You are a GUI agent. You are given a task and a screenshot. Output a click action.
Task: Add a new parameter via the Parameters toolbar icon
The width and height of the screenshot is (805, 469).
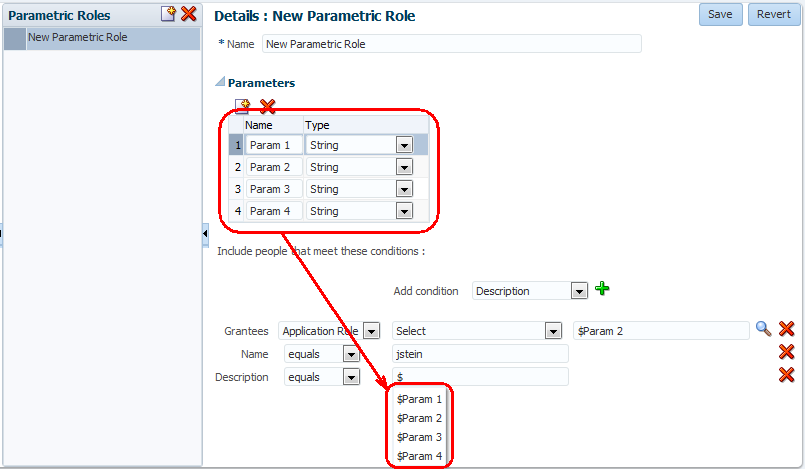[242, 106]
